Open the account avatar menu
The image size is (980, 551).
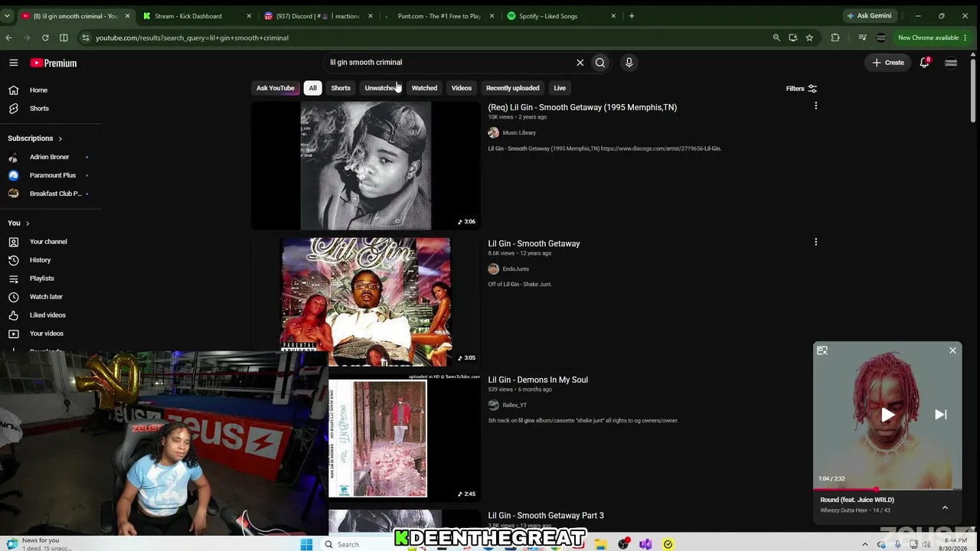[x=951, y=63]
